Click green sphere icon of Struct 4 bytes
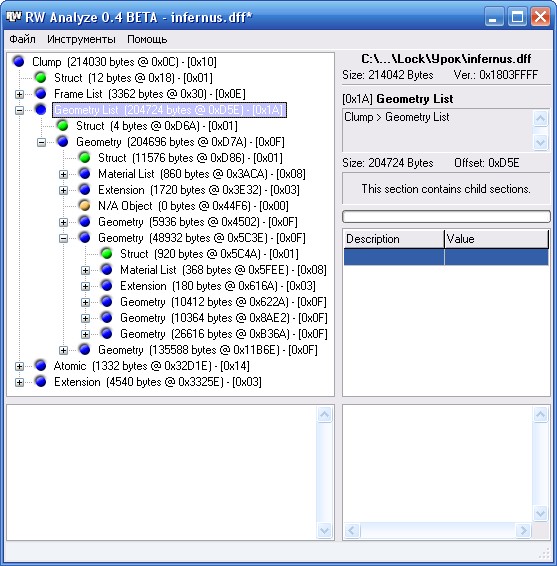557x566 pixels. coord(63,125)
